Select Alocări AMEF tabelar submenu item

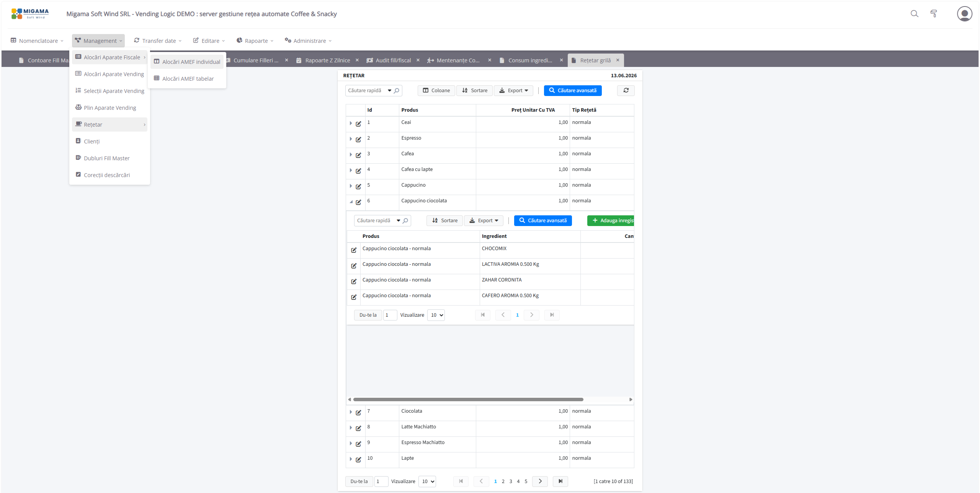coord(187,79)
